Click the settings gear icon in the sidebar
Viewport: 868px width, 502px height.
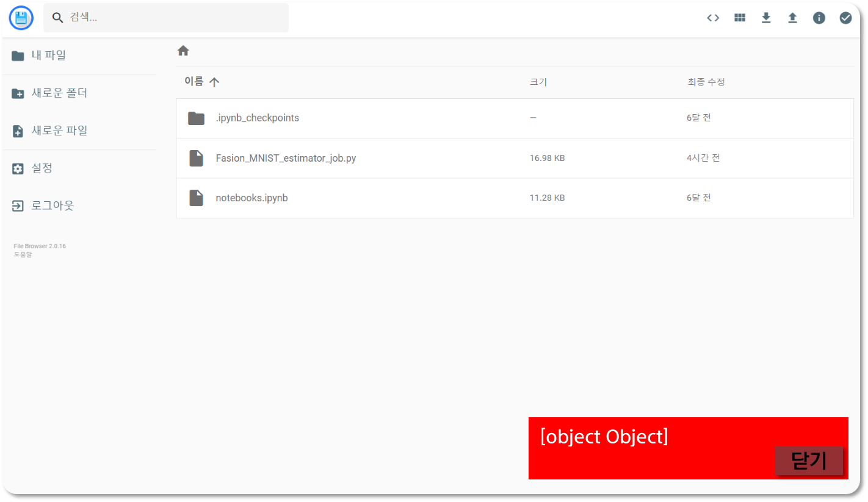click(18, 169)
